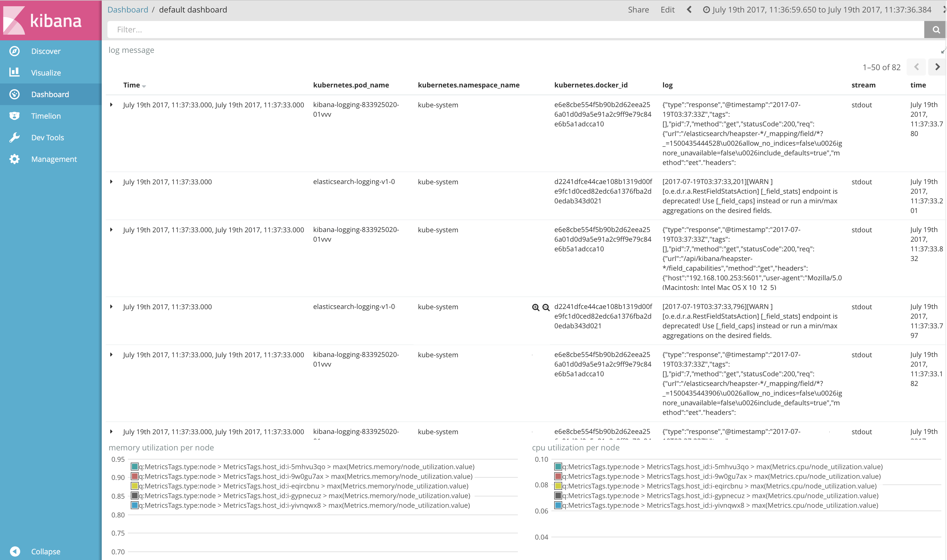Click the filter-for-value zoom-in icon
This screenshot has width=947, height=560.
[535, 307]
